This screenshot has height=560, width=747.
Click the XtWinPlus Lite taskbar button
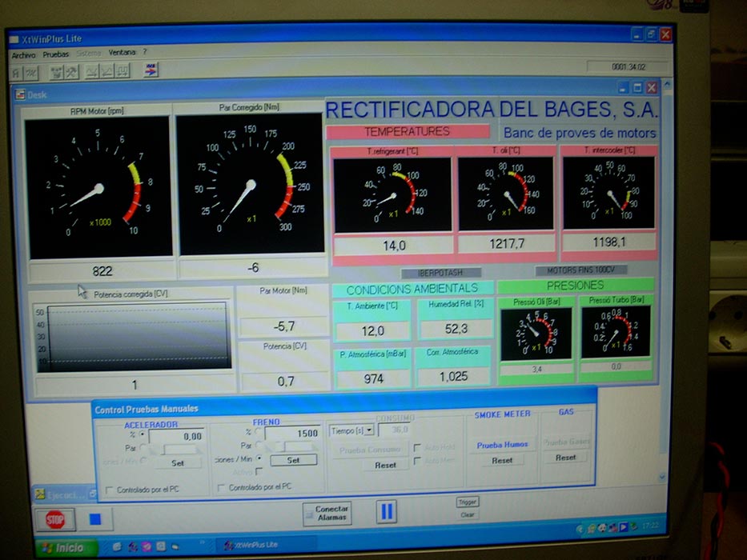[266, 545]
